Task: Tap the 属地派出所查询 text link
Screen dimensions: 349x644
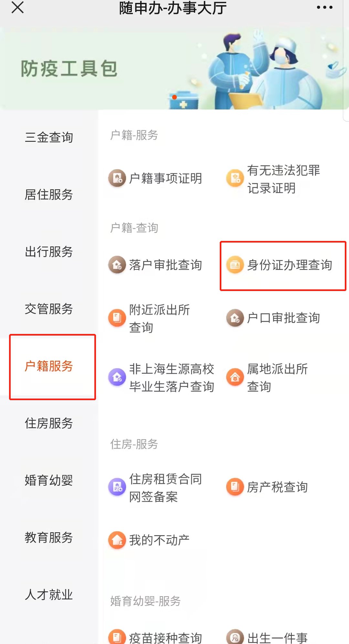Action: point(277,378)
